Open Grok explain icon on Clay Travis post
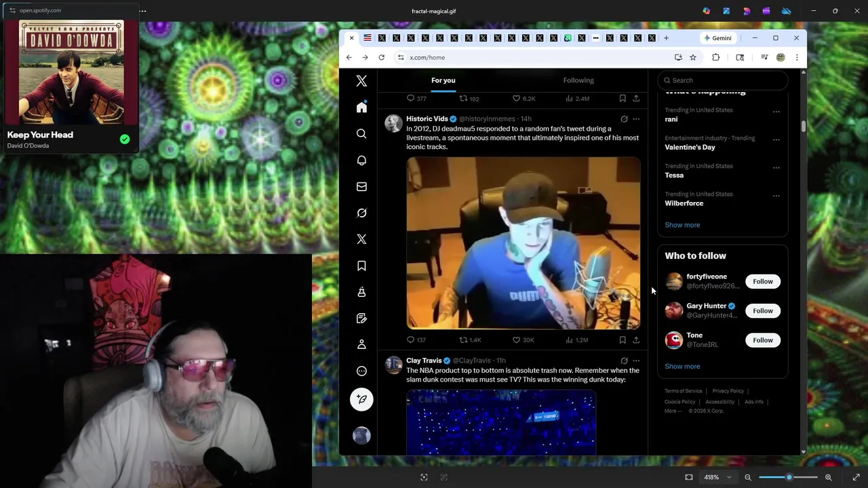Viewport: 868px width, 488px height. click(x=624, y=361)
